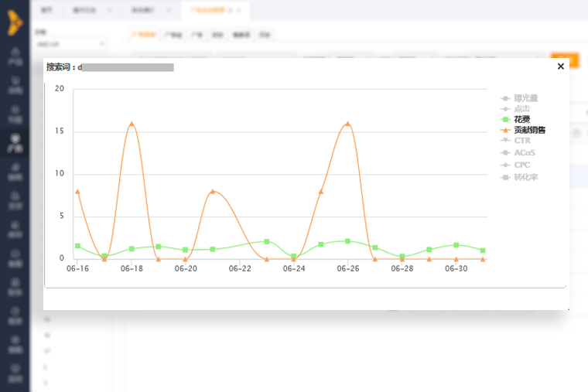Screen dimensions: 588x392
Task: Click green 花费 square at 06-30
Action: pyautogui.click(x=456, y=245)
